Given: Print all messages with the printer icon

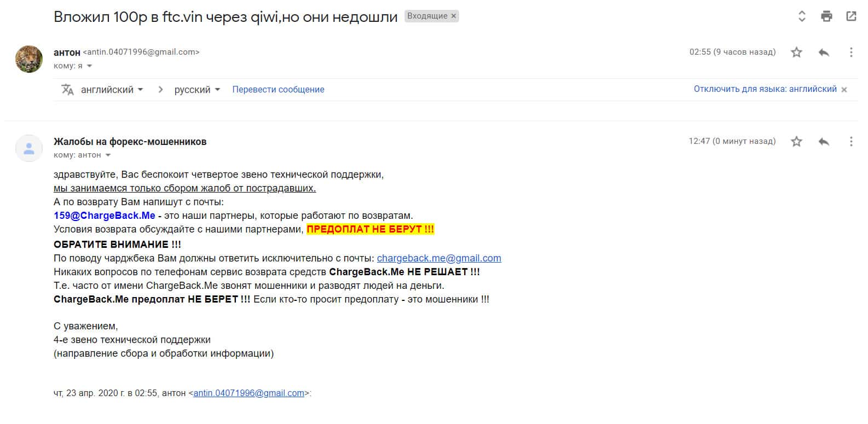Looking at the screenshot, I should click(826, 16).
